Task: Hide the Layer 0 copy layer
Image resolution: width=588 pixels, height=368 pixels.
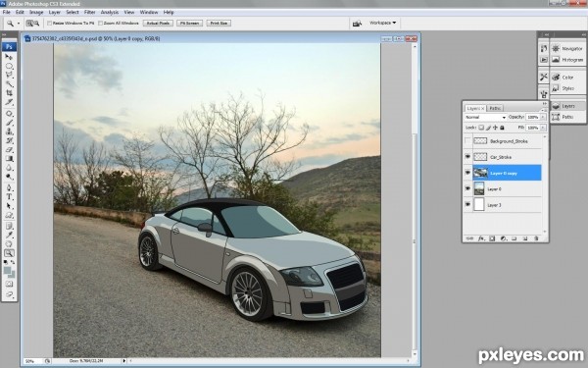Action: point(467,173)
